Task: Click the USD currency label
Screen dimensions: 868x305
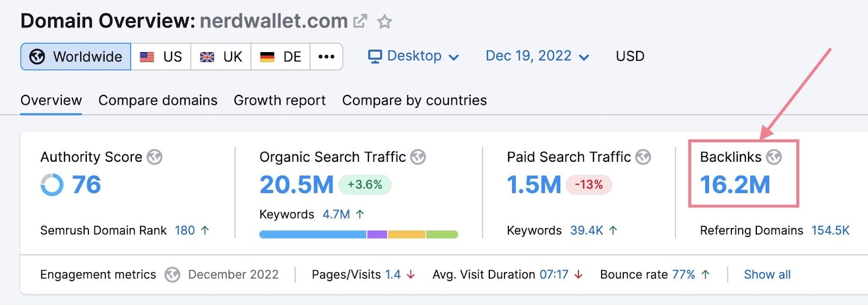Action: pos(630,56)
